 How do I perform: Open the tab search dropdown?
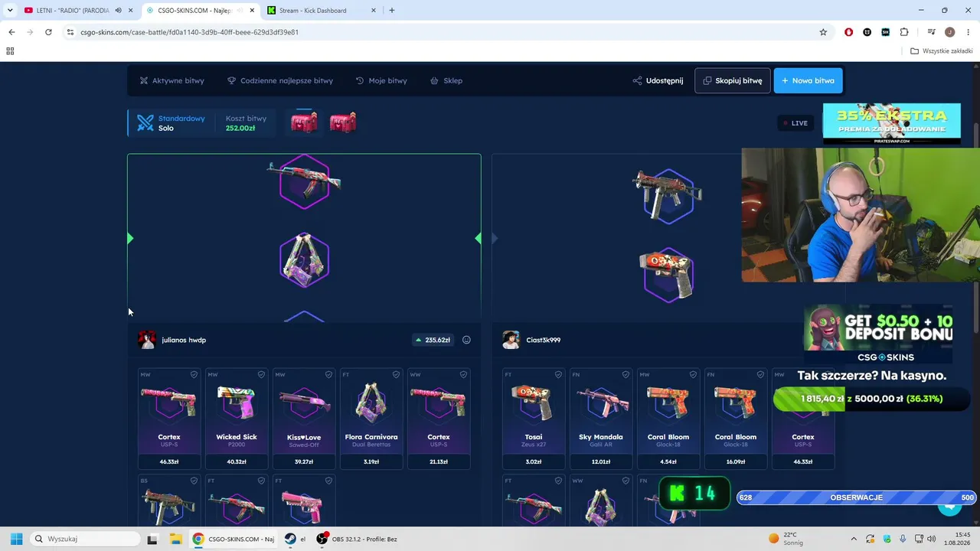click(10, 11)
